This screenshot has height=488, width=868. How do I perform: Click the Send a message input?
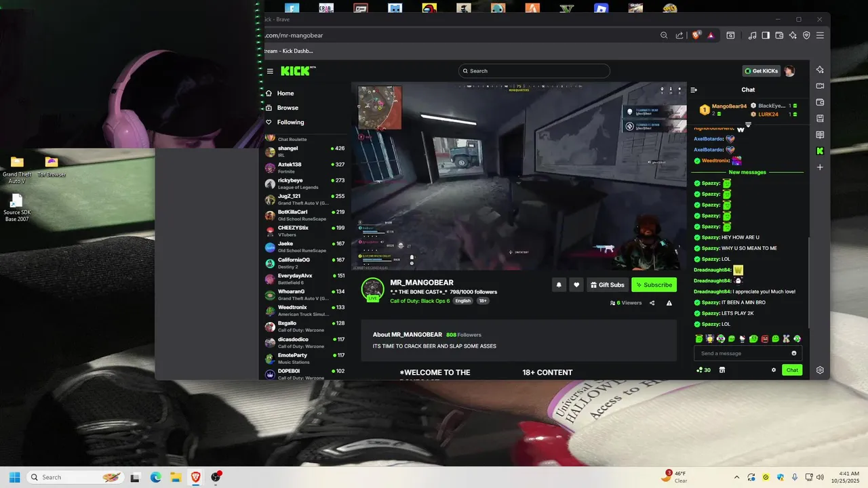coord(748,353)
